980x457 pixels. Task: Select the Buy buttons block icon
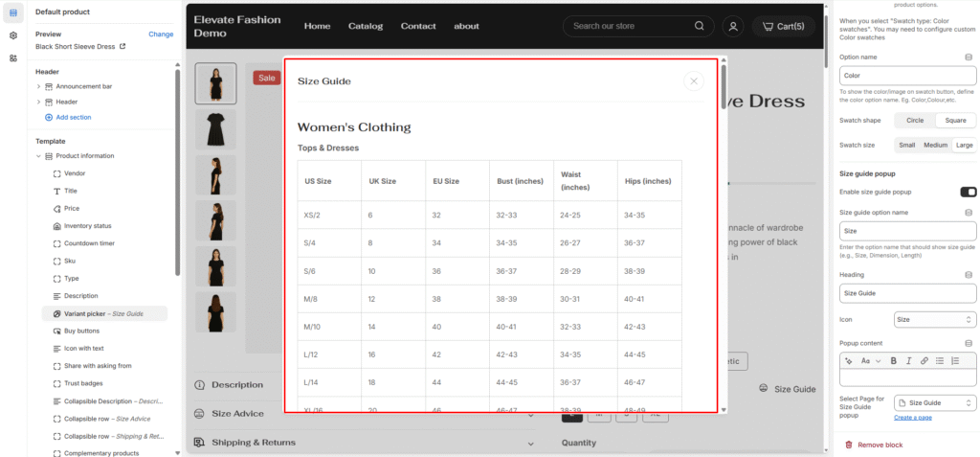coord(56,331)
